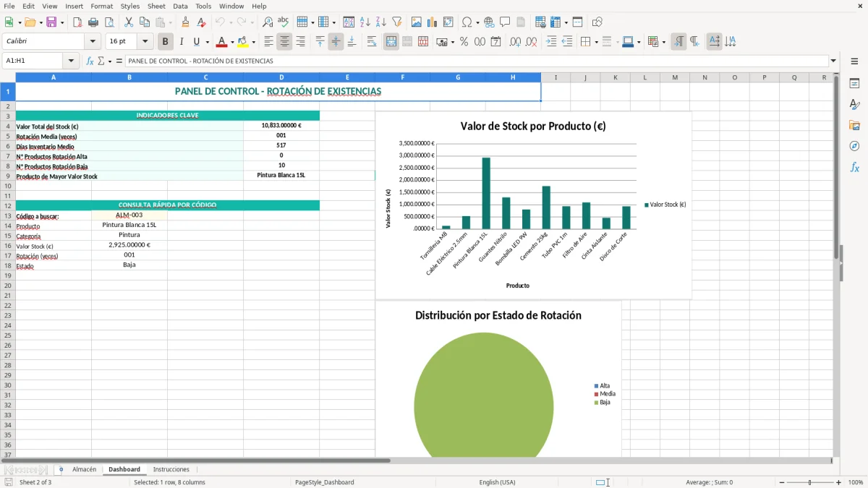
Task: Align text left
Action: pos(269,42)
